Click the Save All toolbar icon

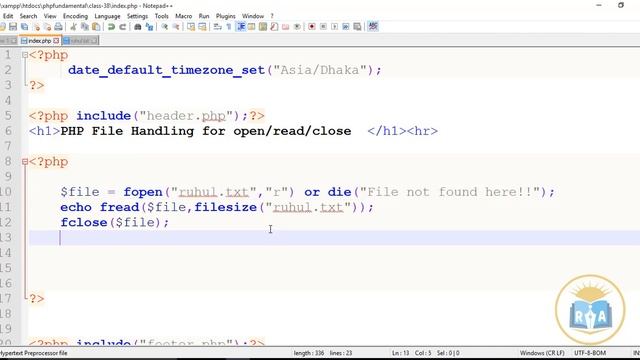tap(24, 27)
